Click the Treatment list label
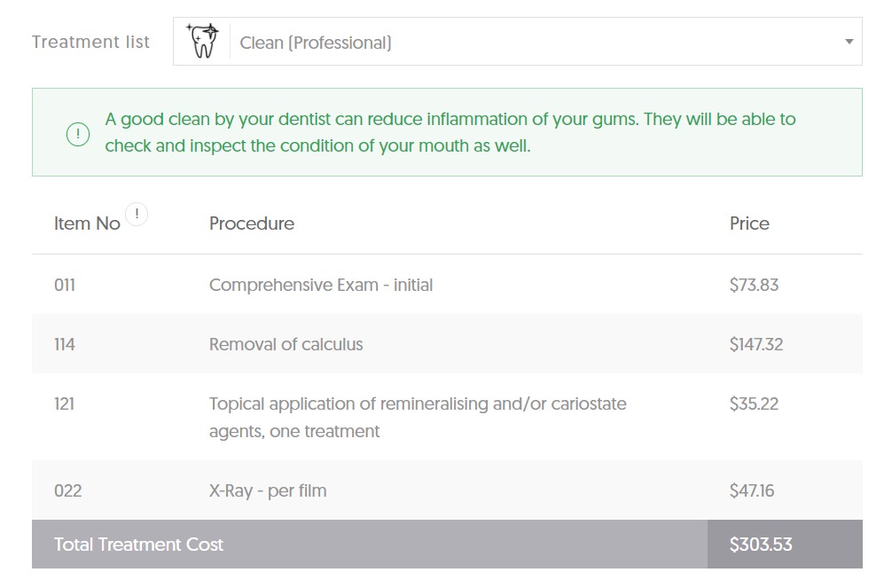The height and width of the screenshot is (588, 892). click(90, 42)
